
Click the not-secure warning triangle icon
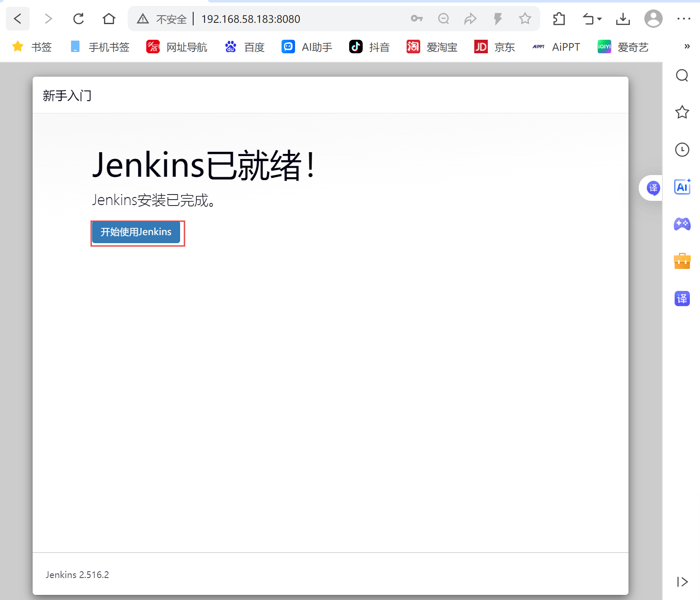tap(143, 19)
